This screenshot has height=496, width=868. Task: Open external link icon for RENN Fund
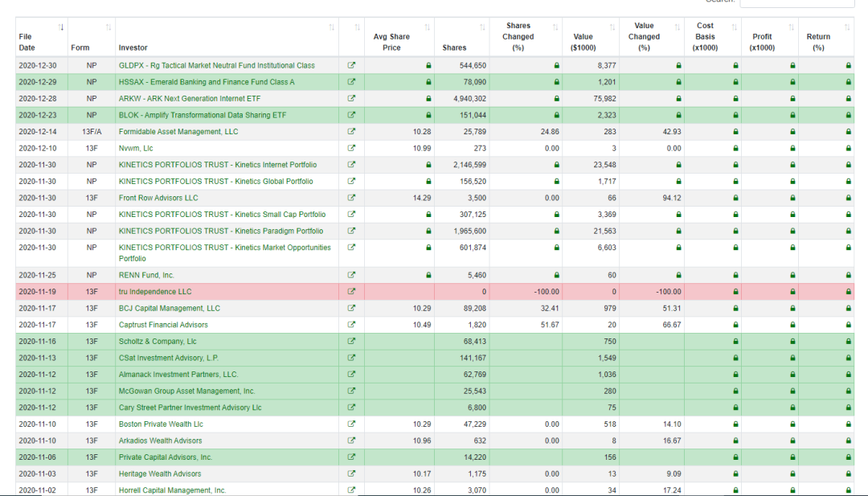pyautogui.click(x=351, y=275)
